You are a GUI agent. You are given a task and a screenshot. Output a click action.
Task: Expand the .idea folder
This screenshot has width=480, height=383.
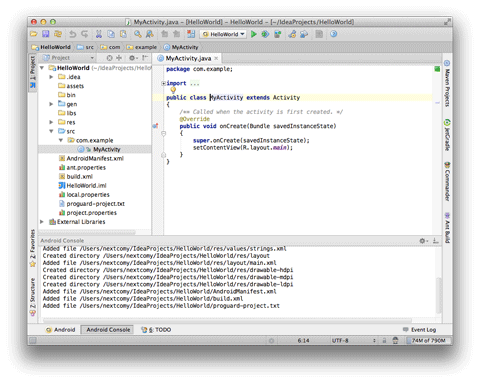[x=51, y=77]
